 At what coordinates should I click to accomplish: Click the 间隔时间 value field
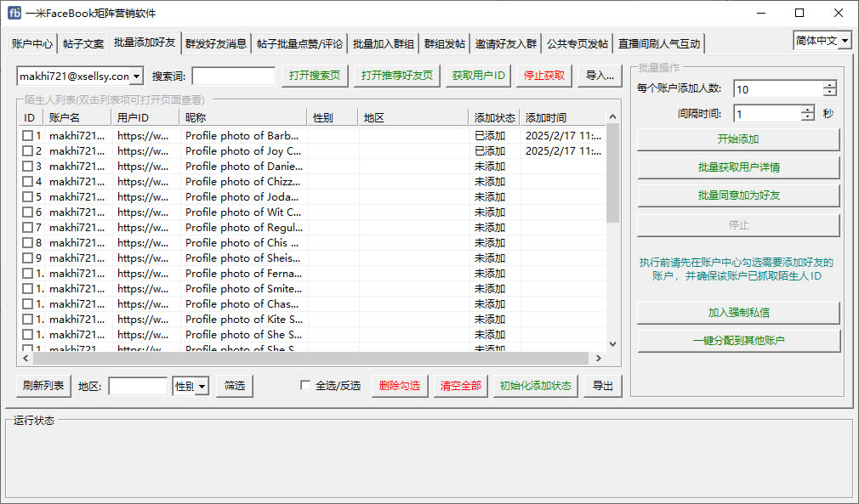[x=767, y=114]
